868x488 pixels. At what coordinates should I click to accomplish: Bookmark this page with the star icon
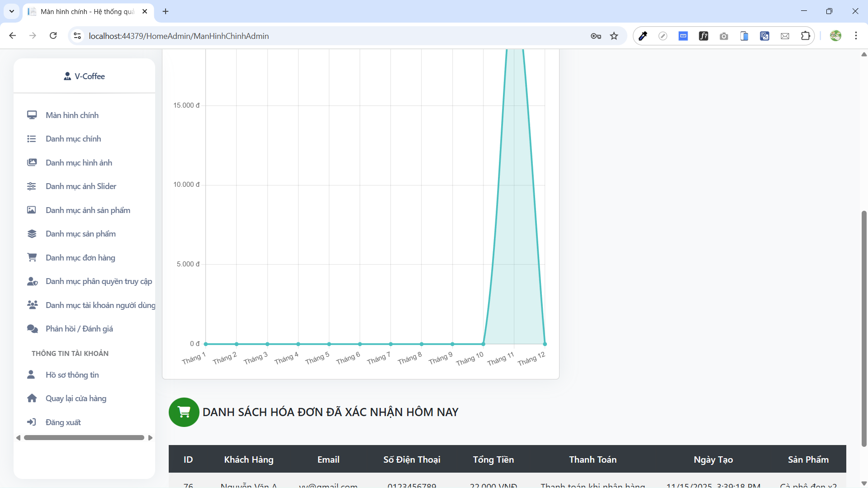[x=614, y=36]
